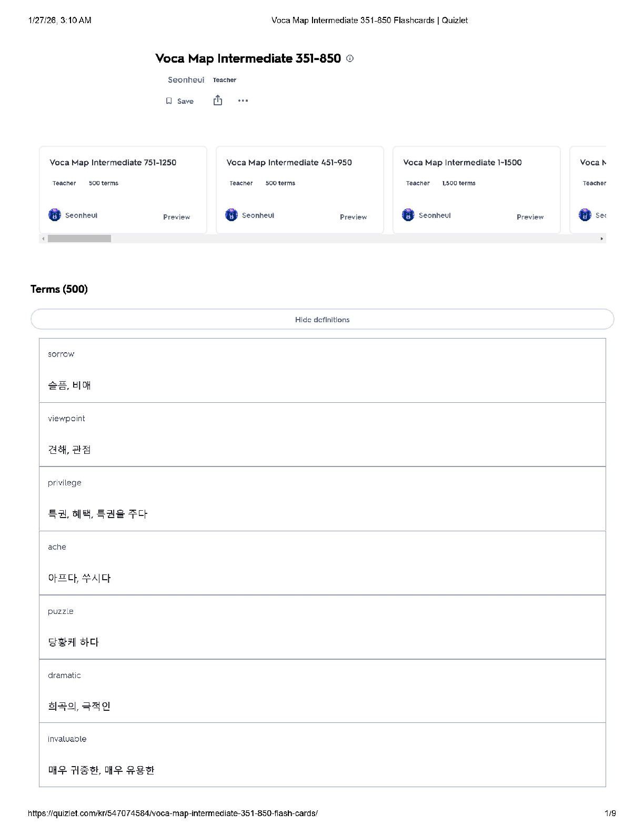
Task: Open Voca Map Intermediate 751-1250 card title
Action: 113,163
